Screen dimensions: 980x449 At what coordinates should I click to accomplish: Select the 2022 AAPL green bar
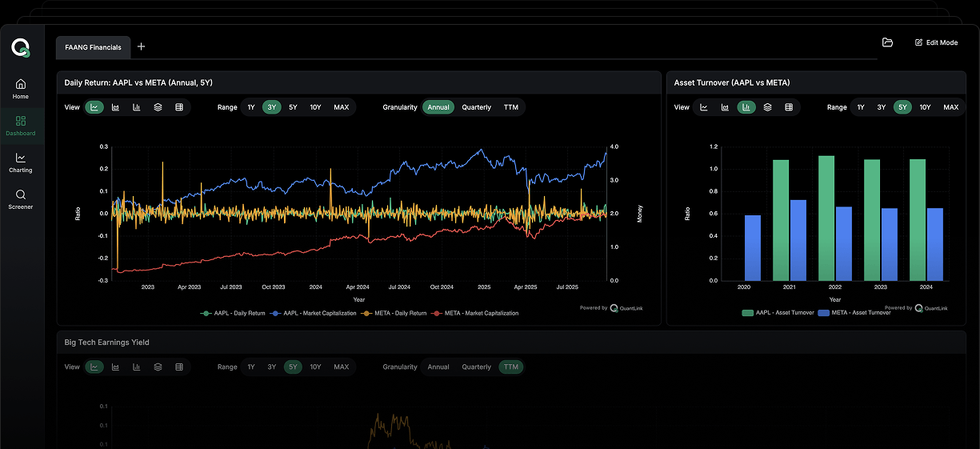(x=826, y=218)
